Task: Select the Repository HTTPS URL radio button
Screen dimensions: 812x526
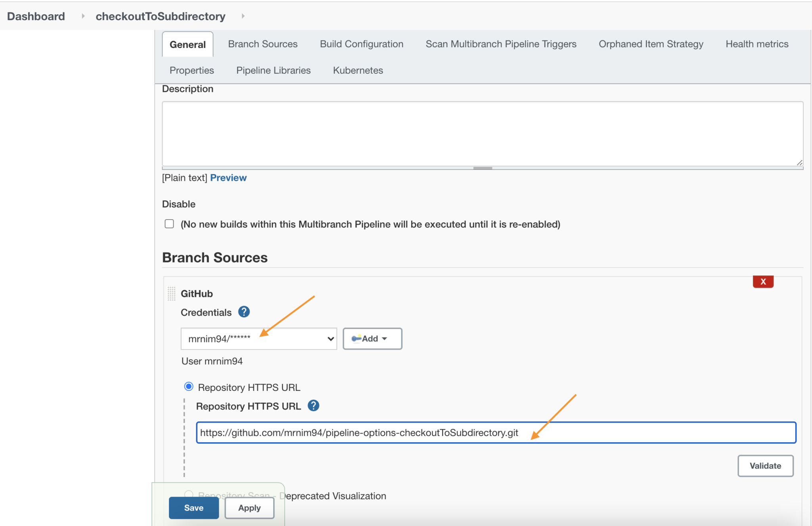Action: [x=189, y=386]
